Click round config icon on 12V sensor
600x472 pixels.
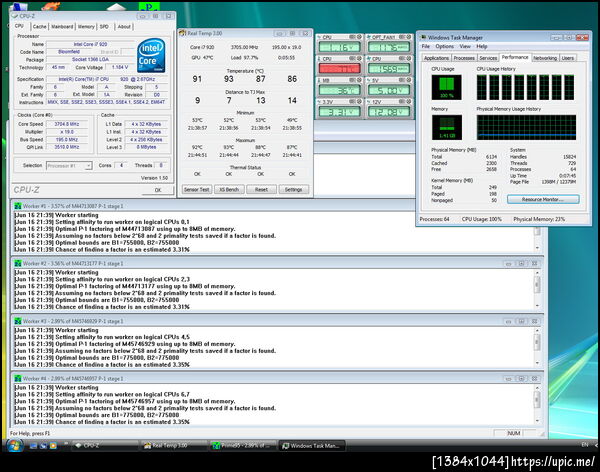[408, 102]
